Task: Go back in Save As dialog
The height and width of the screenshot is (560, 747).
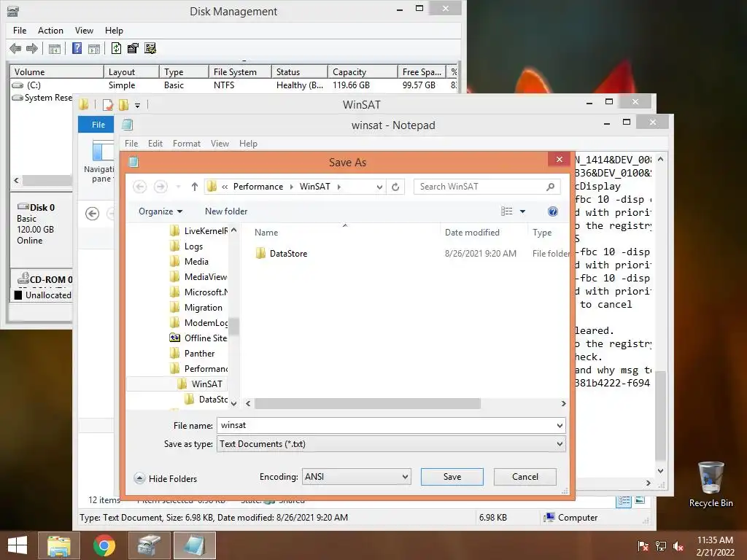Action: coord(139,187)
